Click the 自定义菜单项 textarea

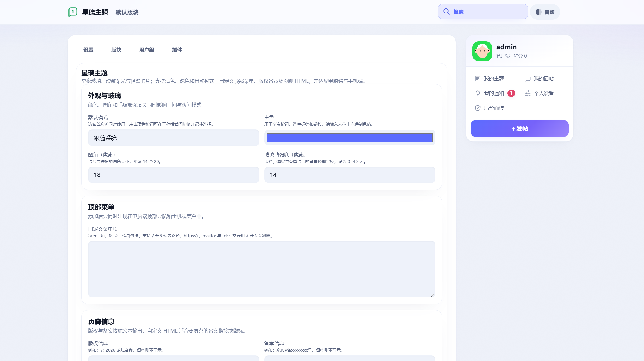pos(262,269)
